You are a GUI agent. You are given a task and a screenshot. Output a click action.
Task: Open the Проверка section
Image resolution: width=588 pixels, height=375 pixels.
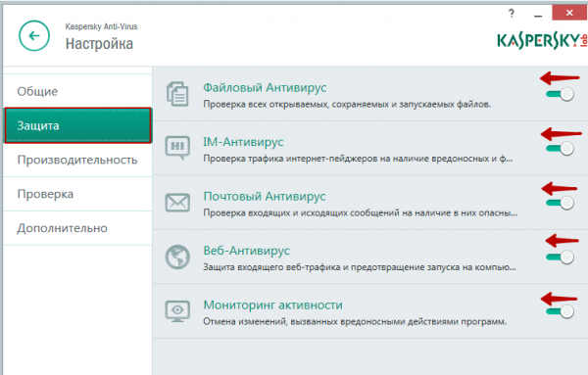point(77,194)
